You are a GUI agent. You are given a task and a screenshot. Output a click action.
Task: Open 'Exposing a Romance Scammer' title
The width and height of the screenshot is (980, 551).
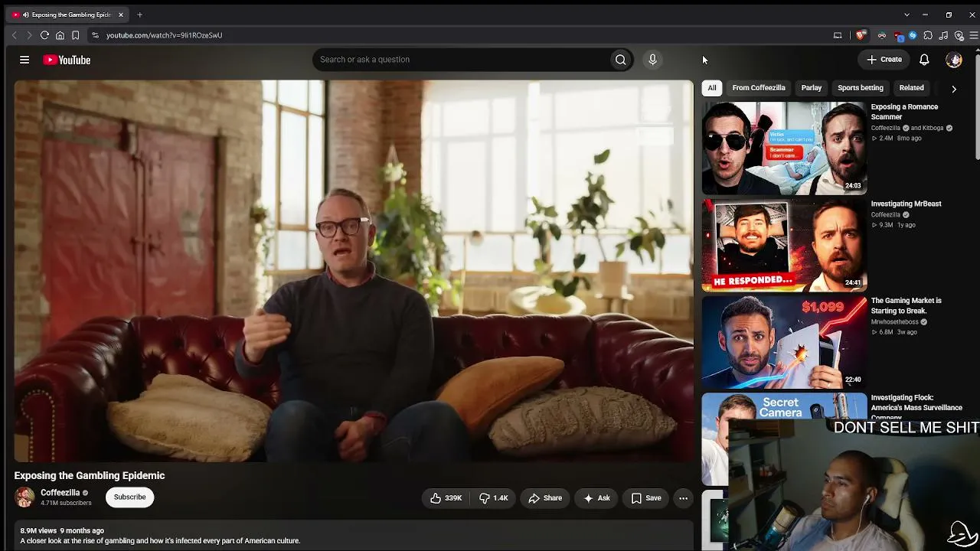click(x=904, y=112)
